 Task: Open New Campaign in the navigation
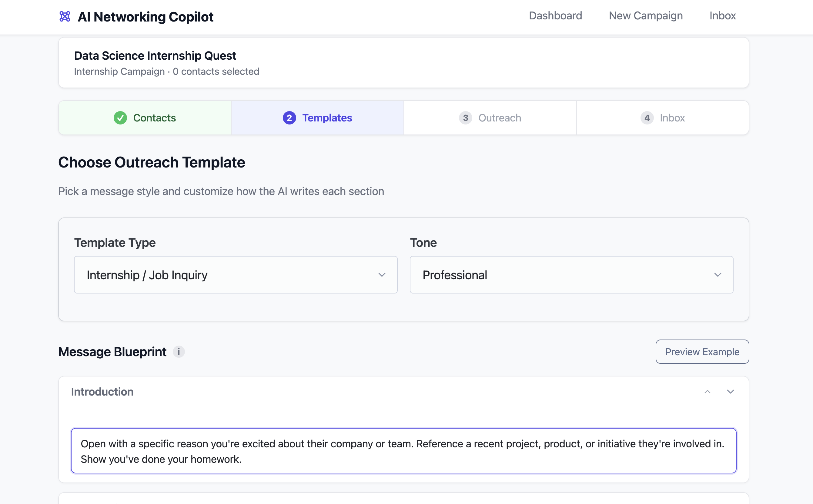click(646, 16)
